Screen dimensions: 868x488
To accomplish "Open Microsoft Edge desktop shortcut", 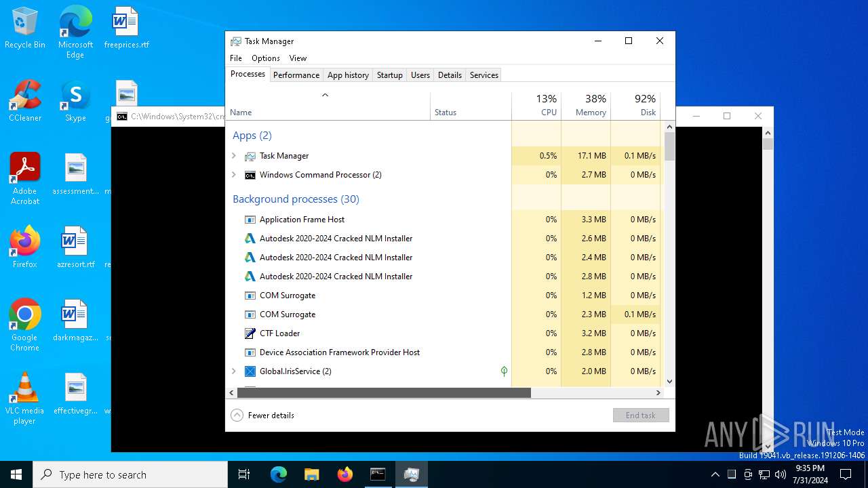I will [x=75, y=33].
